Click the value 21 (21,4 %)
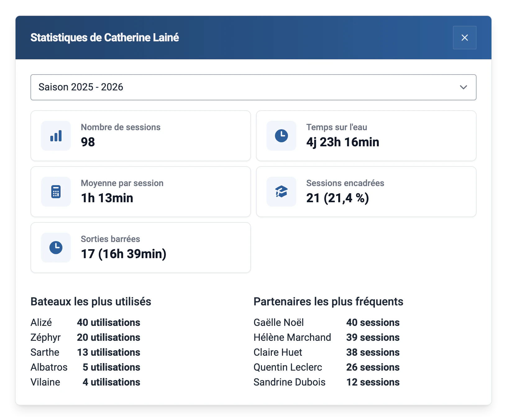Viewport: 507px width, 420px height. point(338,198)
